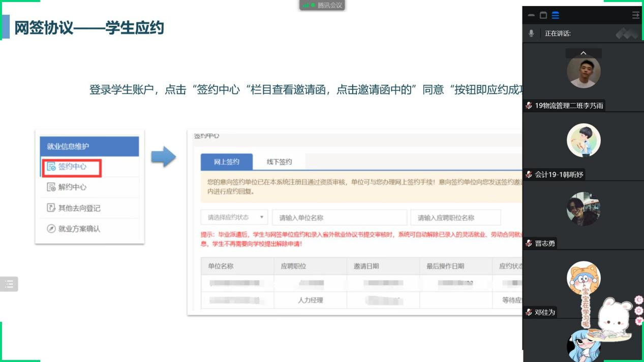Open the slide outline list icon
Screen dimensions: 644x362
[9, 284]
